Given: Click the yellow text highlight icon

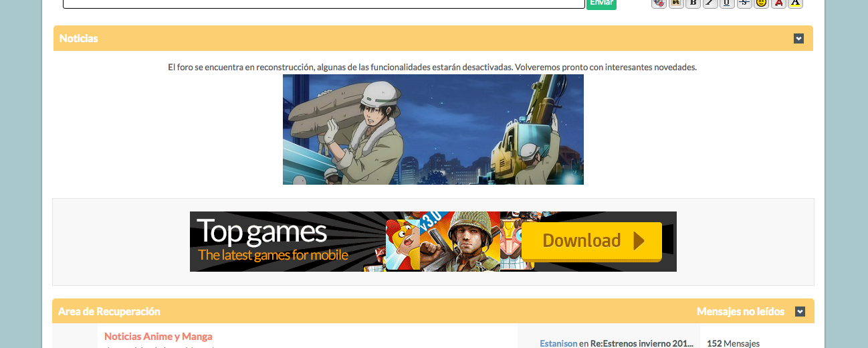Looking at the screenshot, I should click(795, 3).
